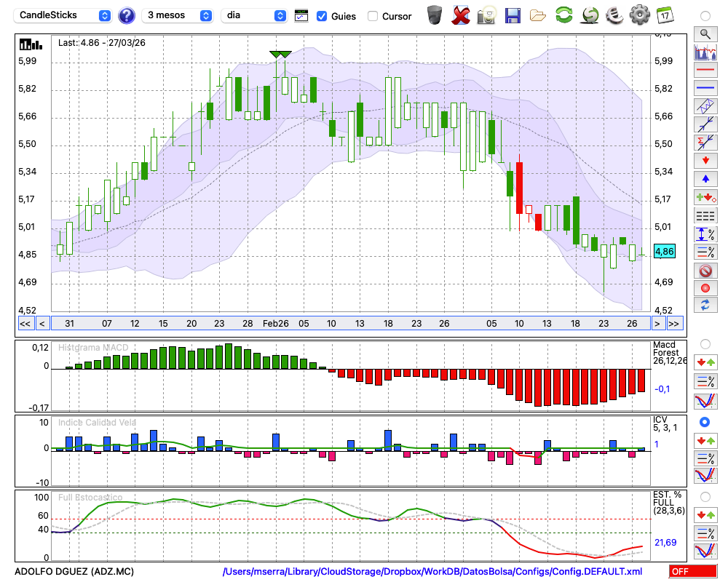Open the dia interval dropdown
The height and width of the screenshot is (582, 728).
pyautogui.click(x=253, y=15)
